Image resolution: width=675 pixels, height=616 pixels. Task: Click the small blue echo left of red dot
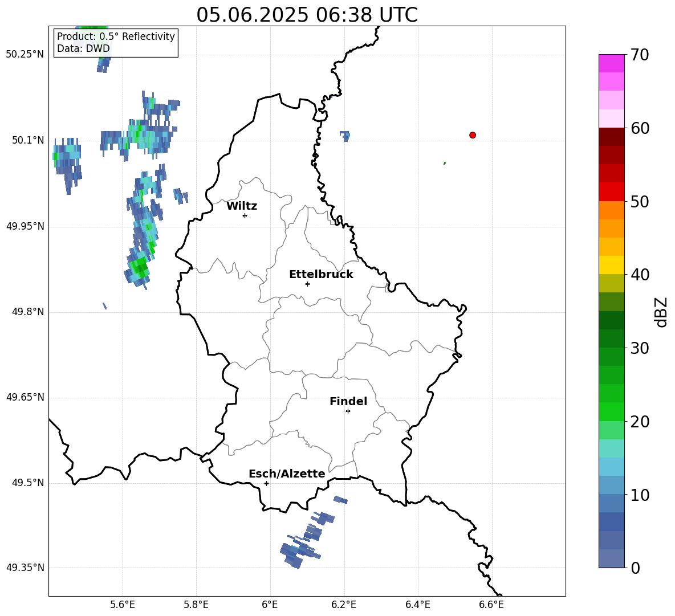[345, 136]
